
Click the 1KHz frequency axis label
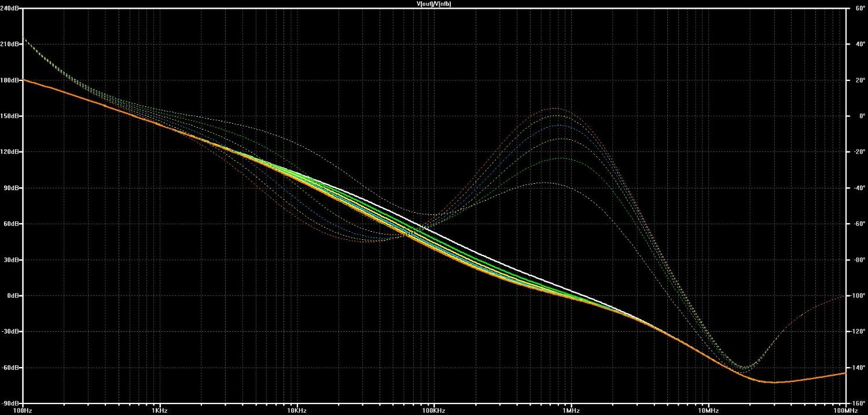tap(160, 410)
